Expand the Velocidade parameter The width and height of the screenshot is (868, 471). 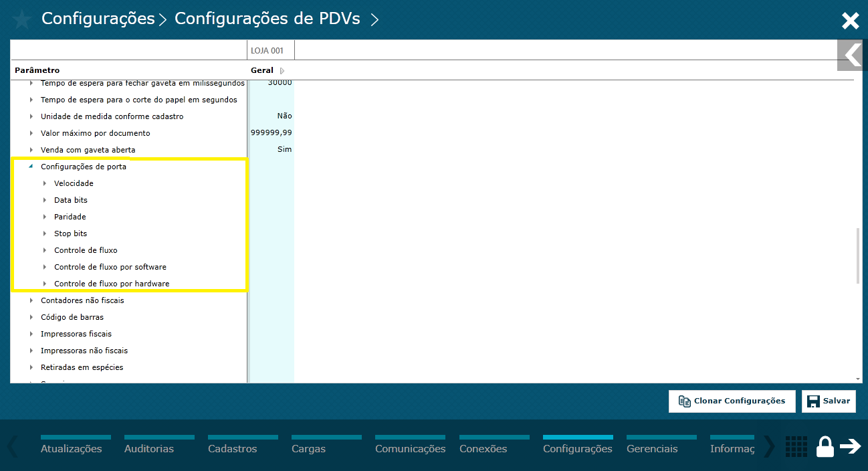point(45,183)
